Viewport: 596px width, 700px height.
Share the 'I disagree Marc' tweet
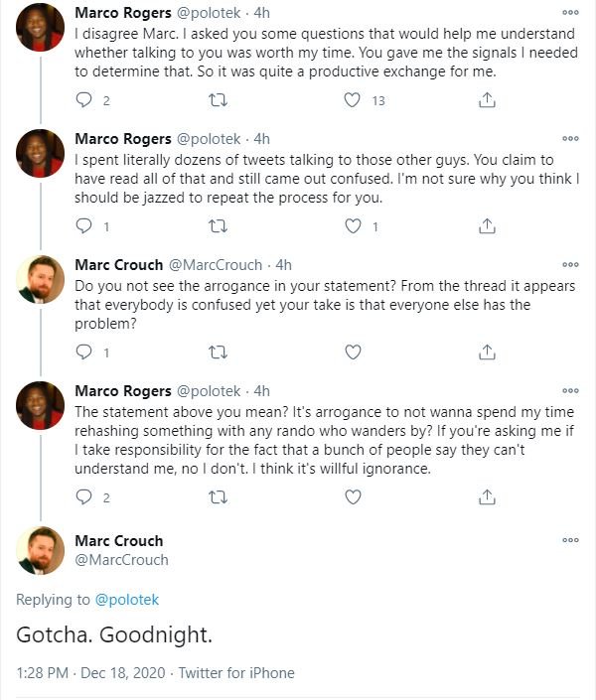(487, 100)
